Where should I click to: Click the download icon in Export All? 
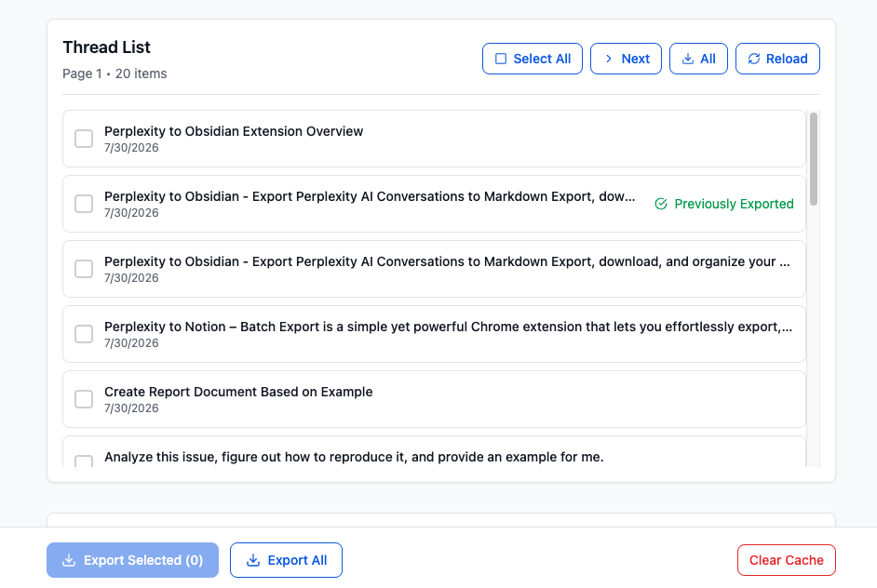(253, 560)
